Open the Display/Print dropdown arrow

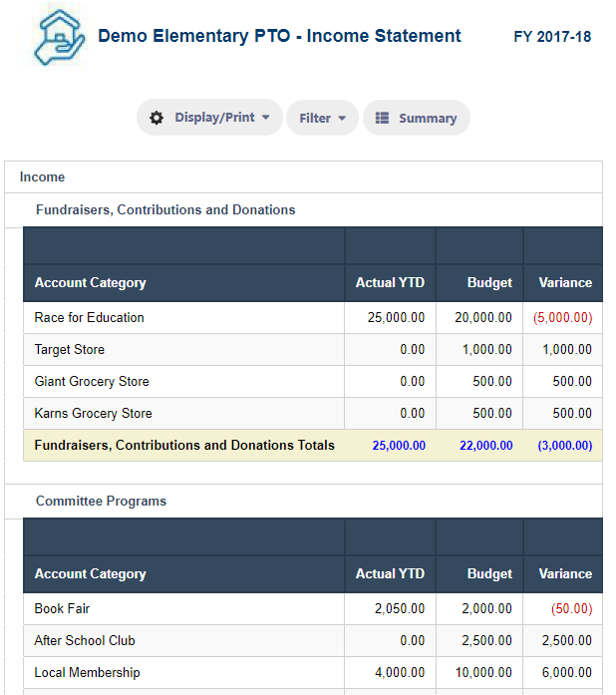[266, 118]
